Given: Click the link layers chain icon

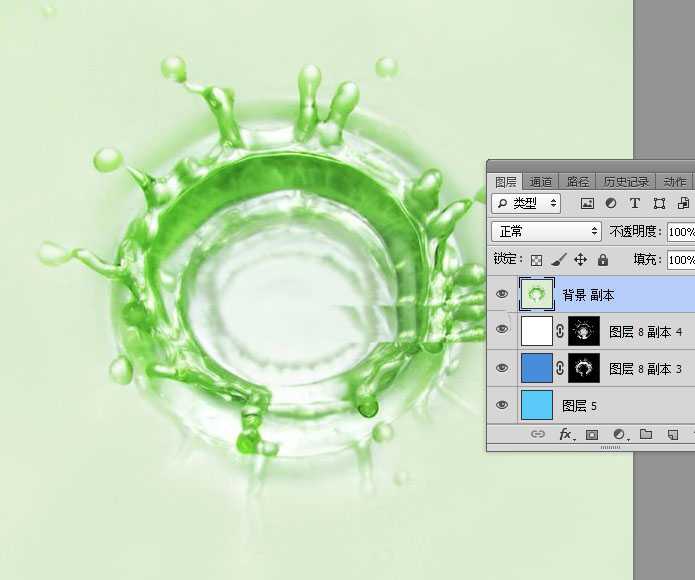Looking at the screenshot, I should 538,435.
